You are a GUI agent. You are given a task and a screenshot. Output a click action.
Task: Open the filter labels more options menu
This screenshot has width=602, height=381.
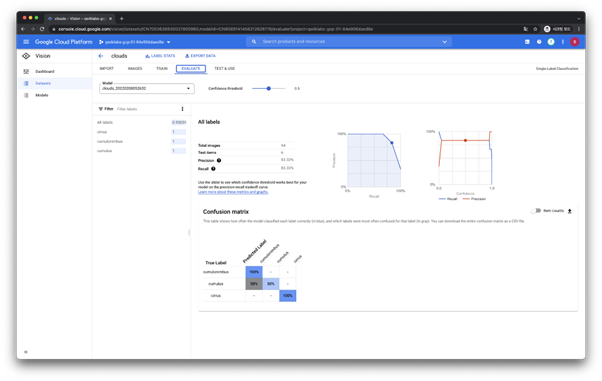point(182,109)
